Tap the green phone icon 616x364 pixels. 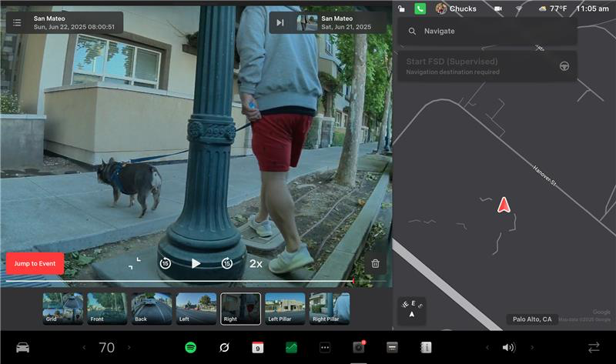tap(420, 8)
